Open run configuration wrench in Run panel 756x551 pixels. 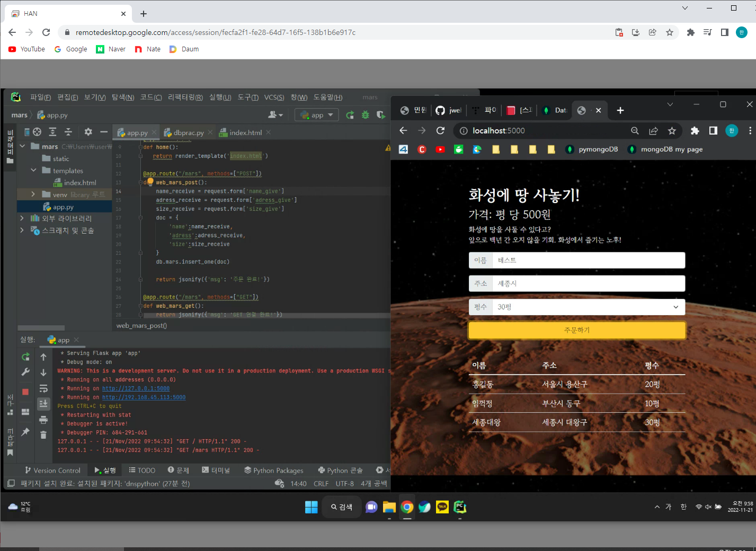coord(25,372)
